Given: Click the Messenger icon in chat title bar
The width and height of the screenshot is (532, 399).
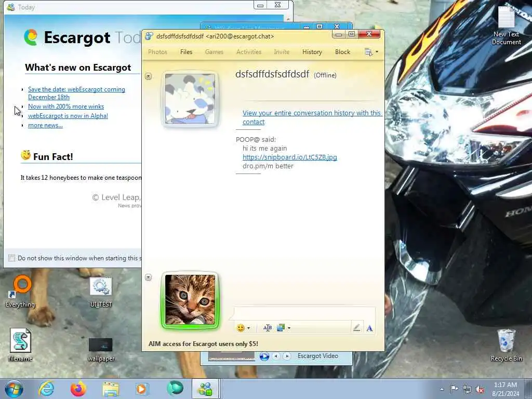Looking at the screenshot, I should click(x=149, y=36).
